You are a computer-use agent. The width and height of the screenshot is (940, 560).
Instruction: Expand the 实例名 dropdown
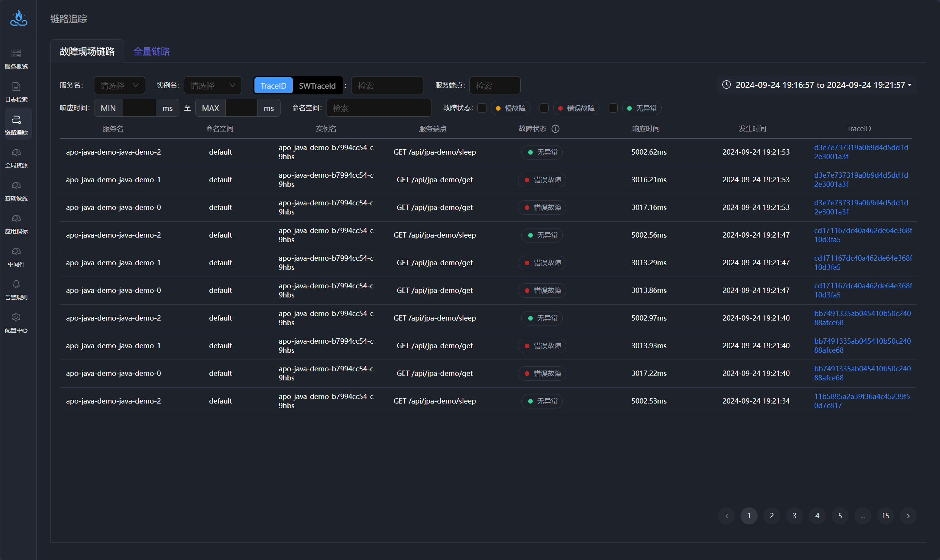[212, 86]
